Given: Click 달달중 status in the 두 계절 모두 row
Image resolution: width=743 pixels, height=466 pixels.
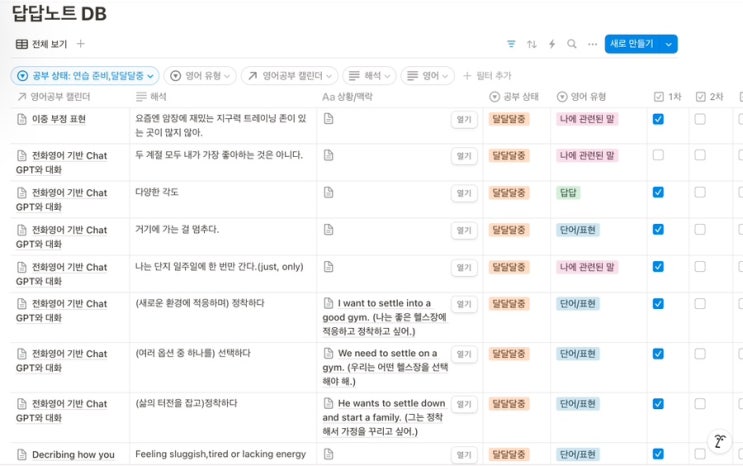Looking at the screenshot, I should coord(509,155).
